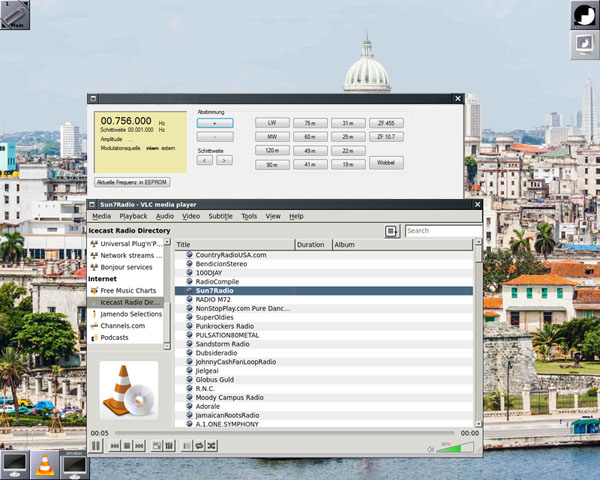
Task: Toggle the playlist view button
Action: [x=186, y=445]
